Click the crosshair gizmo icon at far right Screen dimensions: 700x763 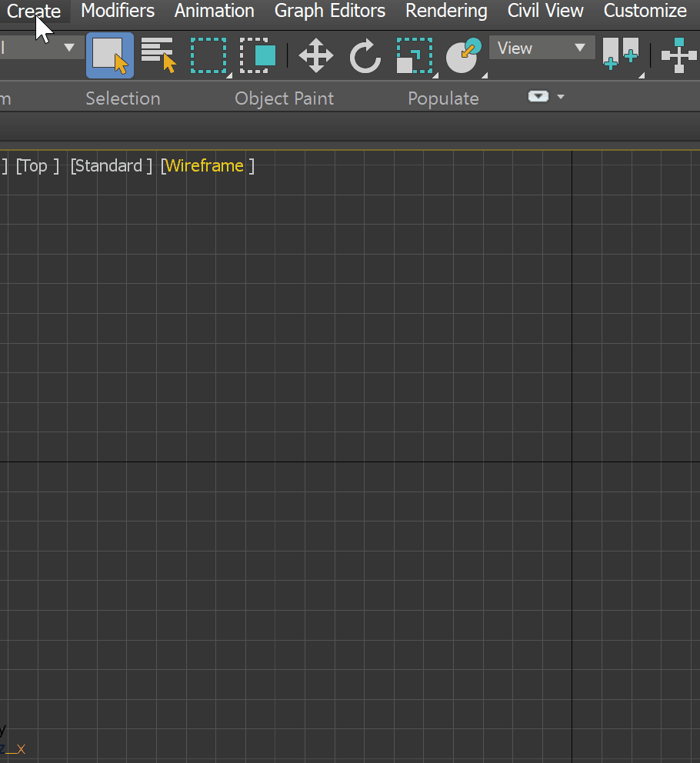678,55
